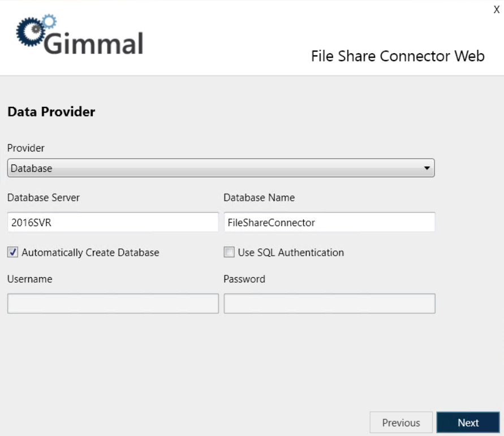
Task: Close the installer with the X button
Action: tap(496, 10)
